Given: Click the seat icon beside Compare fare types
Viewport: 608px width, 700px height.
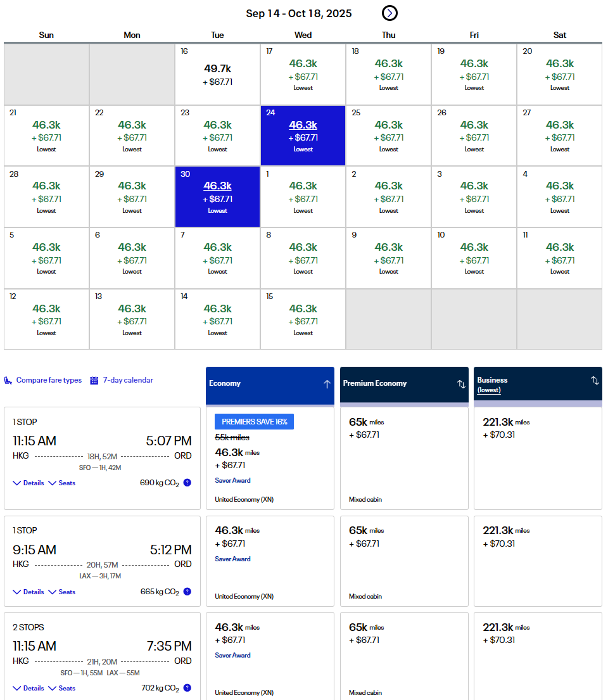Looking at the screenshot, I should pyautogui.click(x=8, y=381).
